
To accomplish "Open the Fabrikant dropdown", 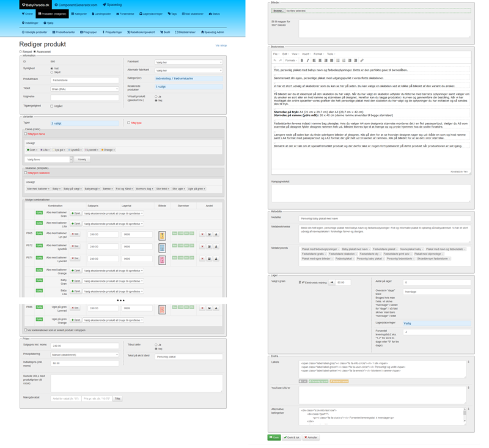I will 188,62.
